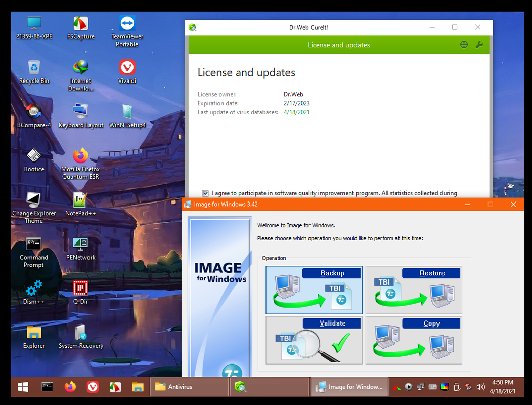Image resolution: width=532 pixels, height=405 pixels.
Task: Open TeamViewer Portable desktop shortcut
Action: click(127, 31)
